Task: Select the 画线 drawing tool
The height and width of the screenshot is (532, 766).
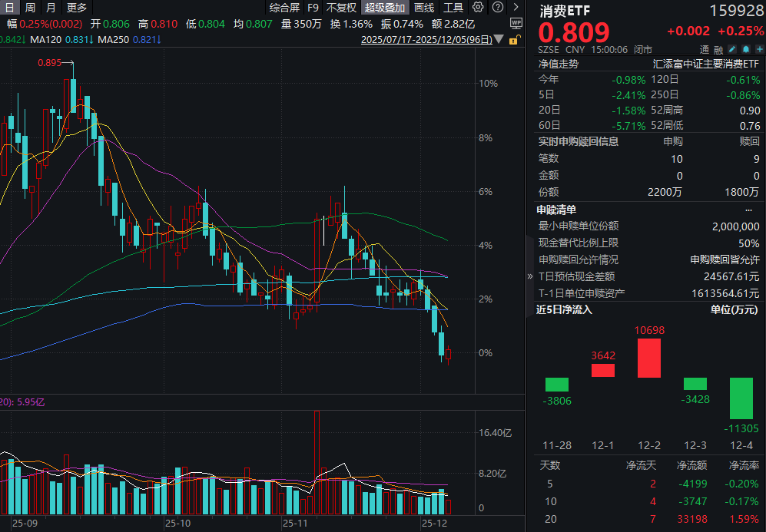Action: click(x=423, y=7)
